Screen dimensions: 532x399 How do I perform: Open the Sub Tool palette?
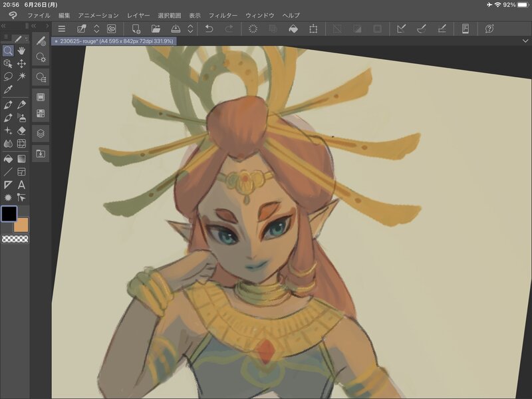tap(41, 41)
